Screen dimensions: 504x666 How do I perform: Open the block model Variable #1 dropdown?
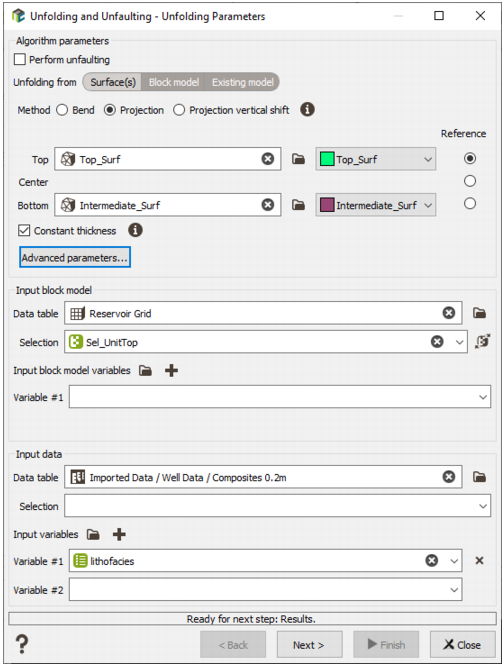point(280,397)
